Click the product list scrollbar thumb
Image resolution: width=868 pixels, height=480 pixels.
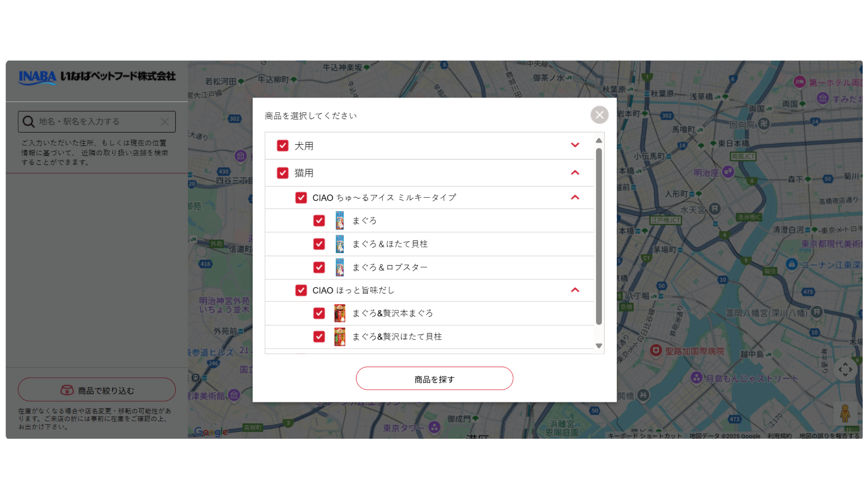[599, 236]
